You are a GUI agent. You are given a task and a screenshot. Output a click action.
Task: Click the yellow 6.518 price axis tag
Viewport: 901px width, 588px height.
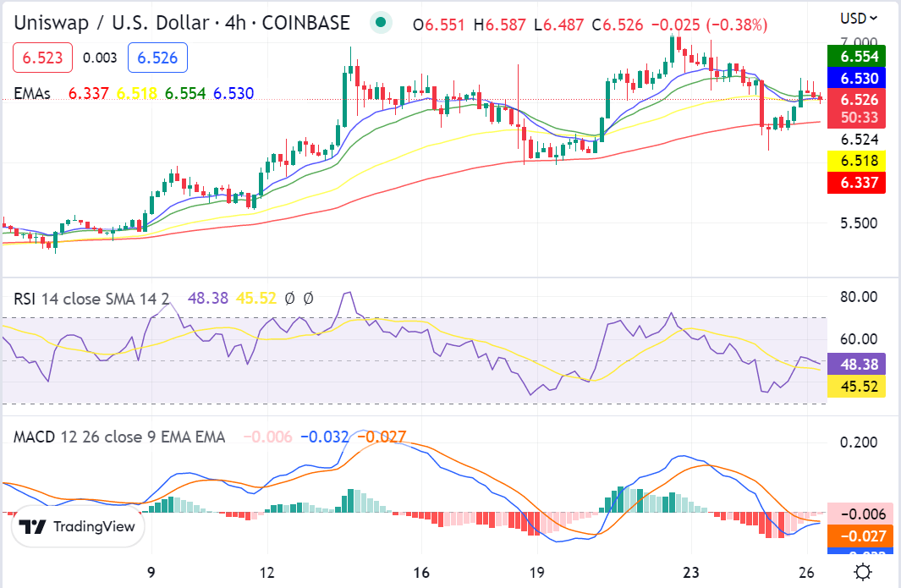point(856,161)
